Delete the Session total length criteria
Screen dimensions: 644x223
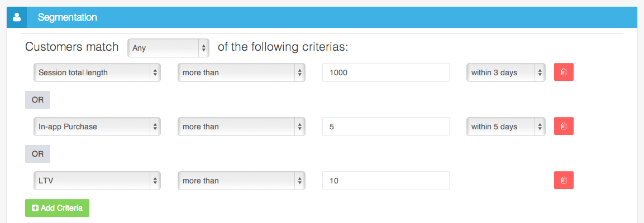[564, 72]
